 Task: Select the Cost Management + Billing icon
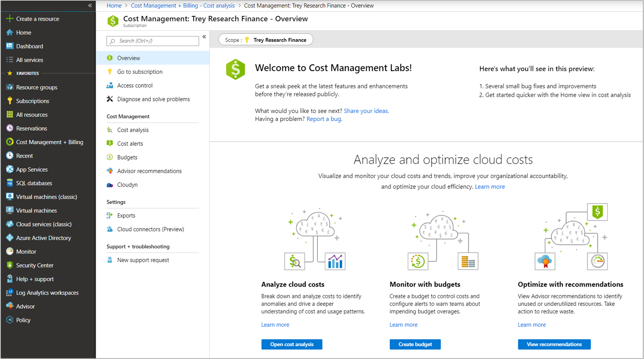pyautogui.click(x=10, y=142)
